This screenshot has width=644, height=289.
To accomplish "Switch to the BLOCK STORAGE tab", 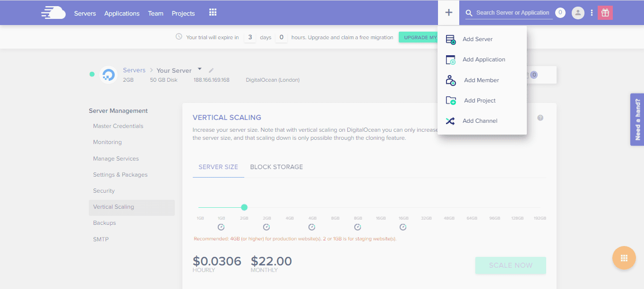I will pos(276,167).
